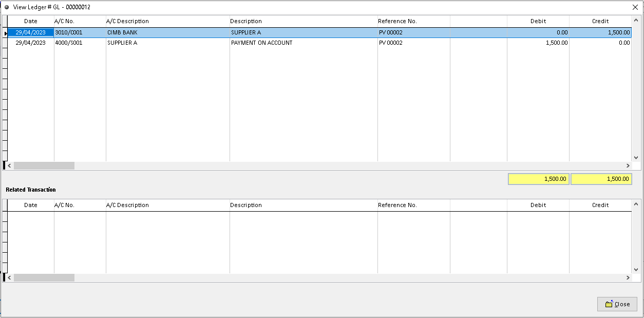Click the CIMB BANK account description cell
644x318 pixels.
coord(168,32)
